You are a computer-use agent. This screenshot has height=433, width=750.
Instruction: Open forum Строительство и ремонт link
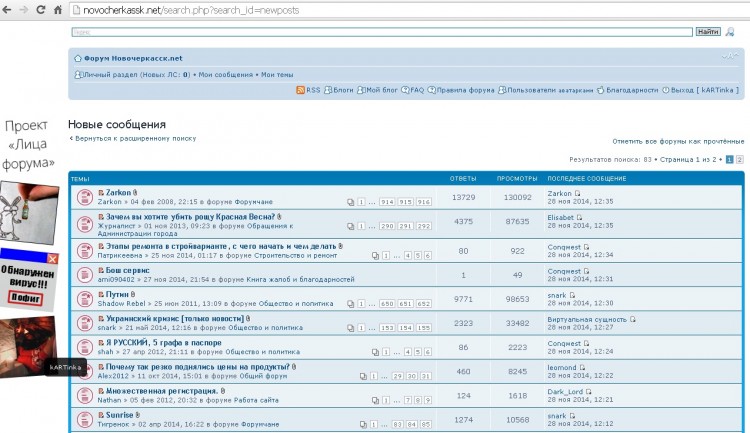298,255
